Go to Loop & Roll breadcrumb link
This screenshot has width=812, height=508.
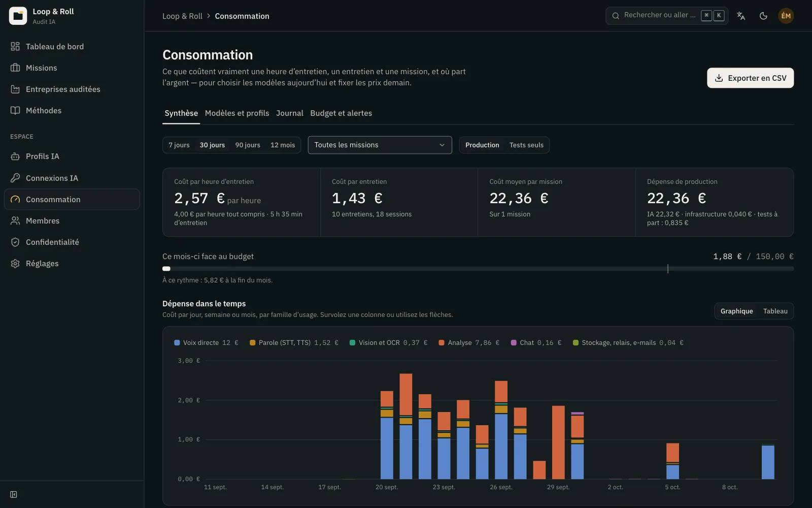[x=182, y=16]
